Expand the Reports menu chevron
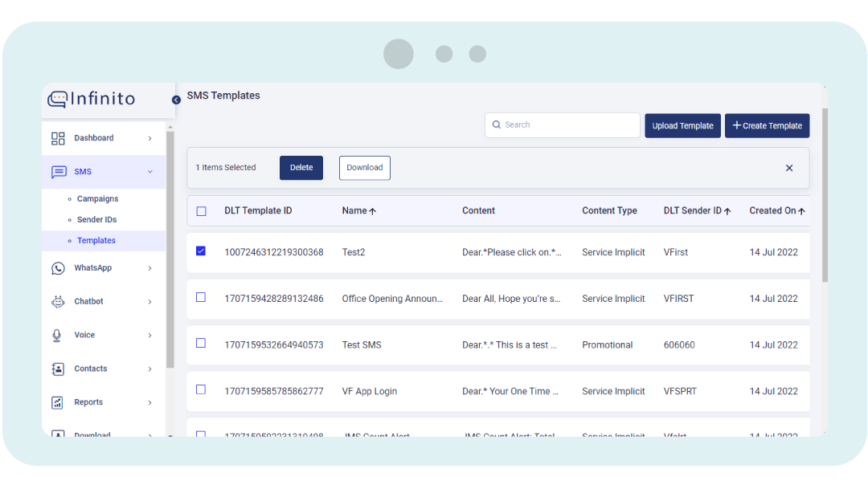Screen dimensions: 868x489 click(x=150, y=403)
